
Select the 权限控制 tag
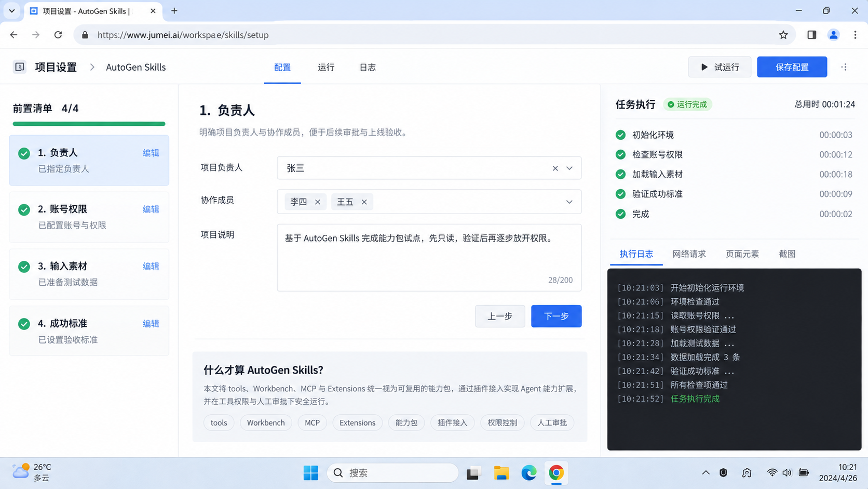tap(502, 422)
